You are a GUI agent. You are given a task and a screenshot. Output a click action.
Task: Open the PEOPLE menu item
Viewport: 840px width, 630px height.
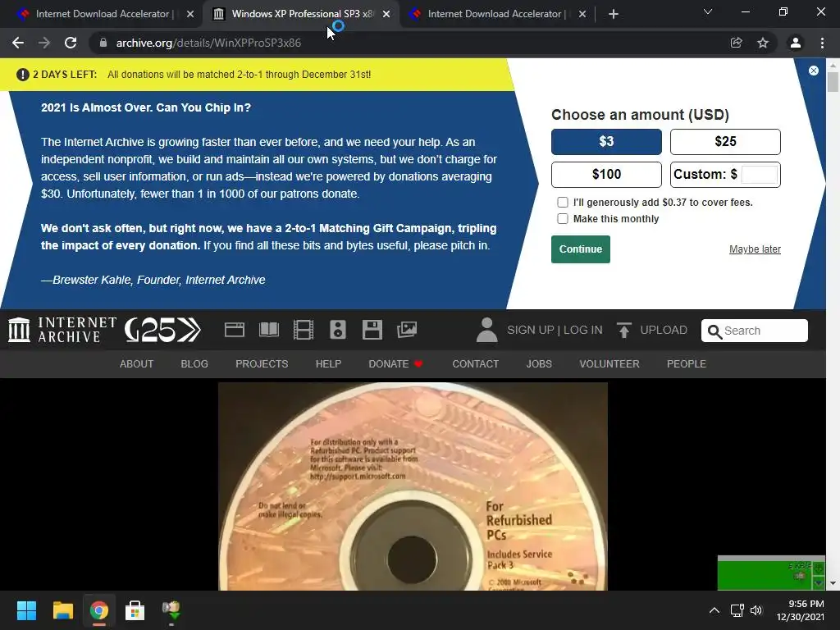click(x=687, y=363)
